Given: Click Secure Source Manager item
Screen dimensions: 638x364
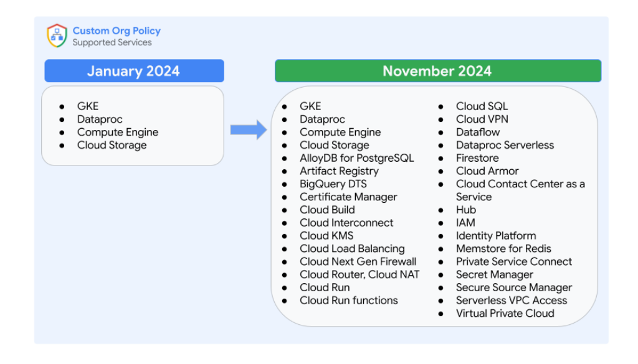Looking at the screenshot, I should (x=513, y=287).
